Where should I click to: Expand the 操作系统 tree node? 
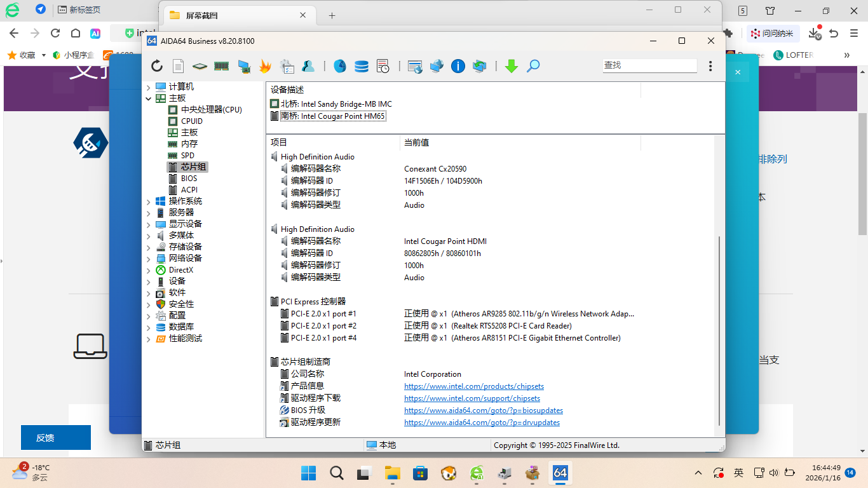click(149, 201)
